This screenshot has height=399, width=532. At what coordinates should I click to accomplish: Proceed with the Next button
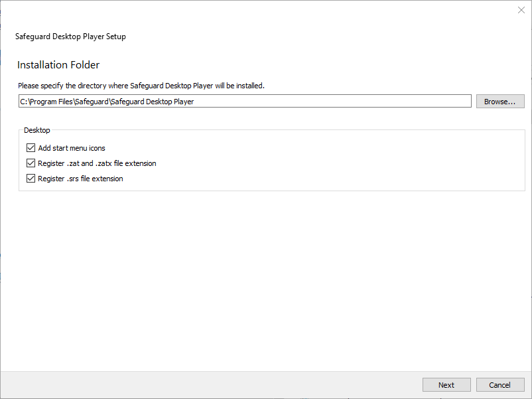click(446, 385)
